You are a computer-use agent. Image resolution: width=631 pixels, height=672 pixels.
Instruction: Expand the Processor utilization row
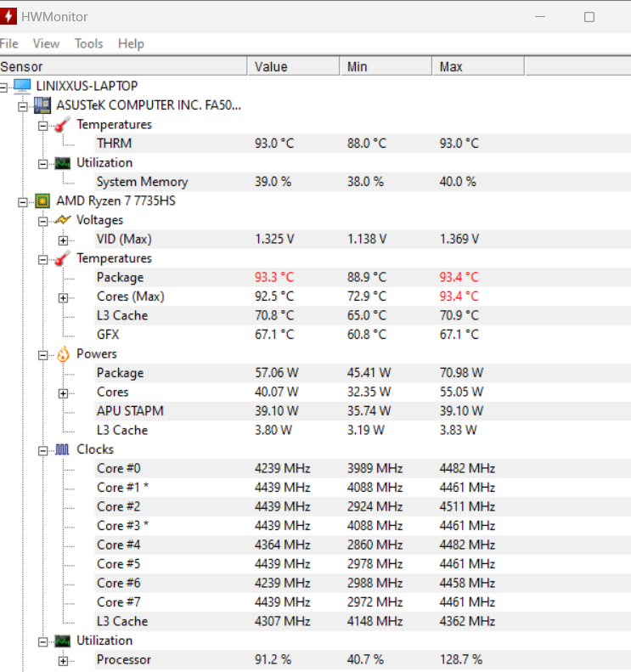(63, 661)
